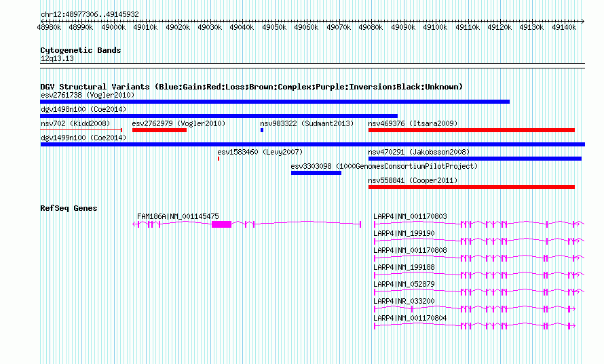Image resolution: width=604 pixels, height=364 pixels.
Task: Click the gene model under LARP4|NR_033200
Action: (475, 308)
